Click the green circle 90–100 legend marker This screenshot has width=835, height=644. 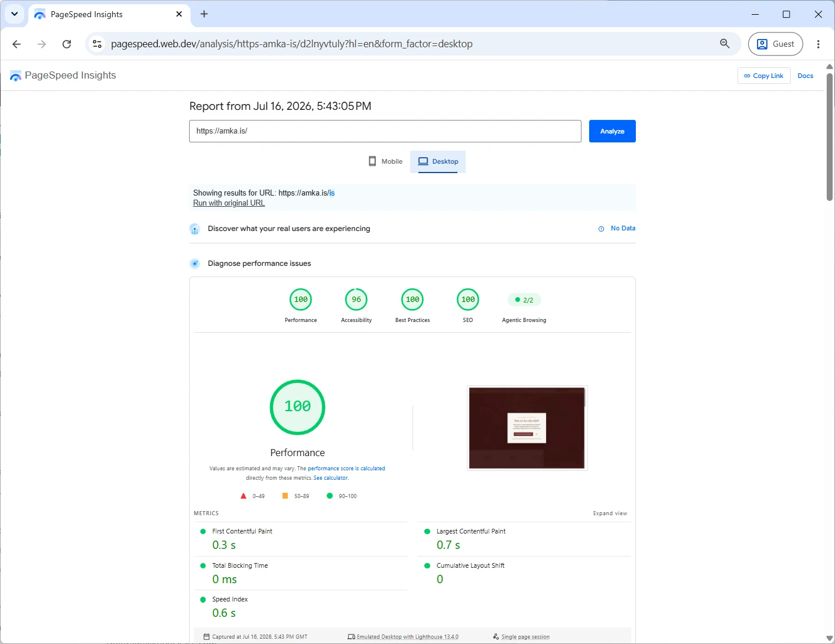[330, 496]
